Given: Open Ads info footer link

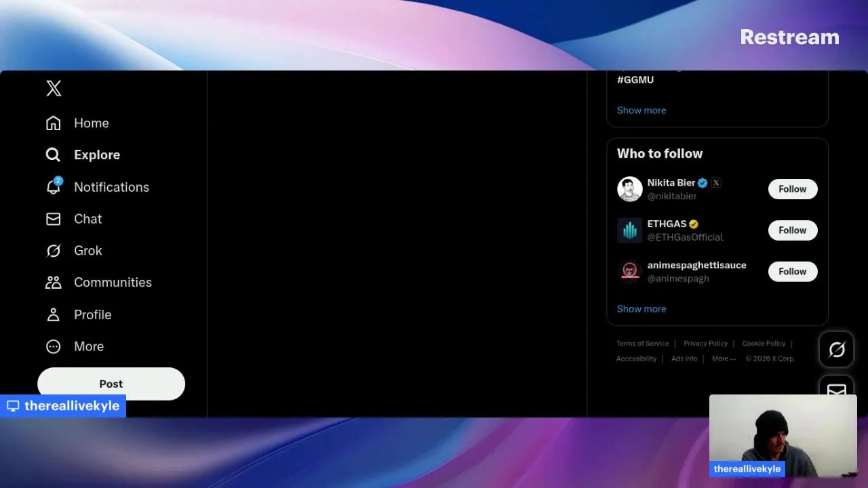Looking at the screenshot, I should coord(684,359).
